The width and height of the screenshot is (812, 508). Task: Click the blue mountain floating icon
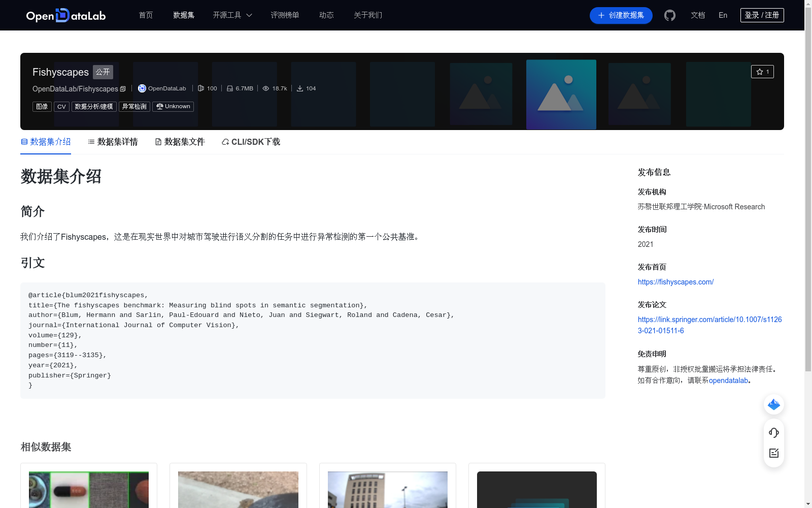point(773,404)
